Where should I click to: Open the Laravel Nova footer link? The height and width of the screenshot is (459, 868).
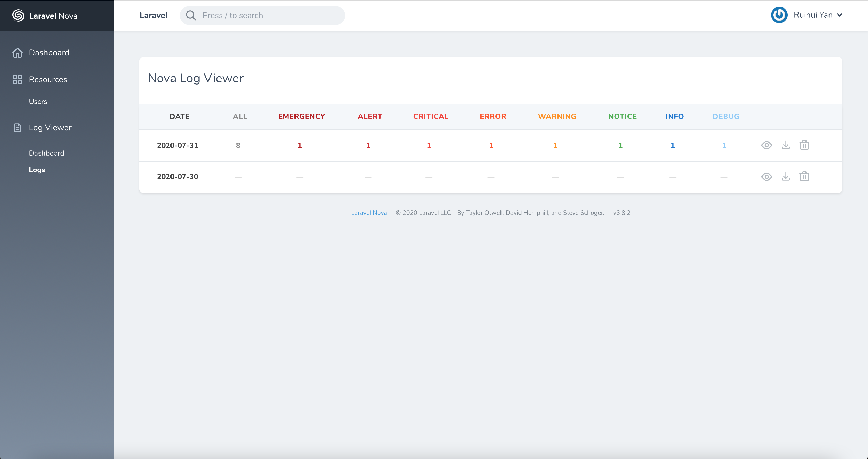pos(369,213)
